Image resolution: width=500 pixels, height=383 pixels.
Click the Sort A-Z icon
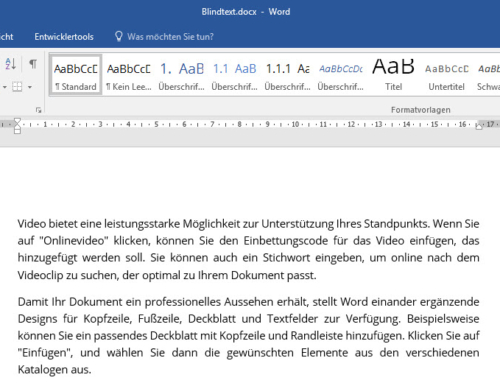[x=11, y=63]
